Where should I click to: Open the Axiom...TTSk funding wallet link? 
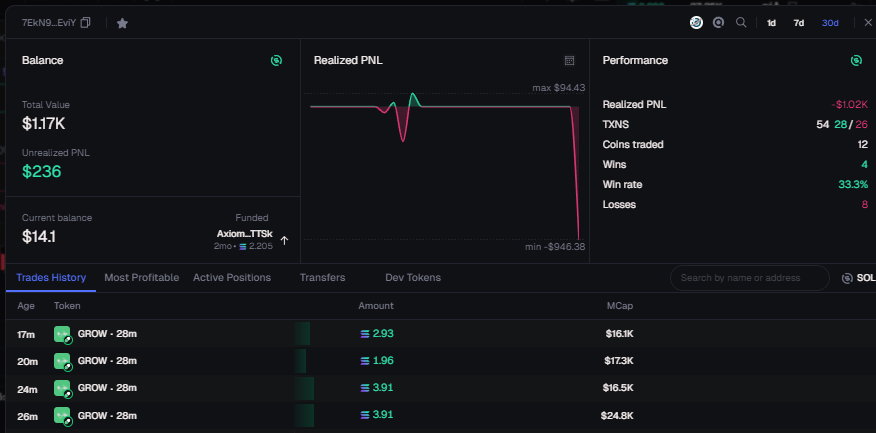tap(245, 234)
